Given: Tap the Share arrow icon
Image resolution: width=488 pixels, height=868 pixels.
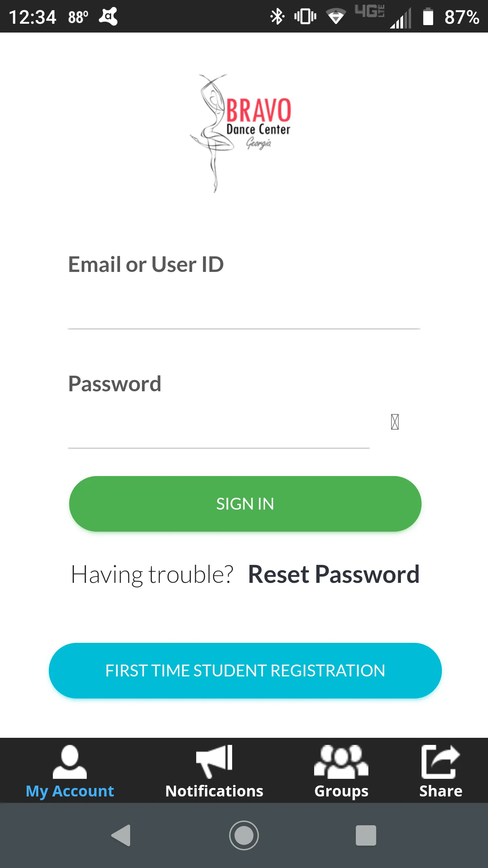Looking at the screenshot, I should point(441,762).
